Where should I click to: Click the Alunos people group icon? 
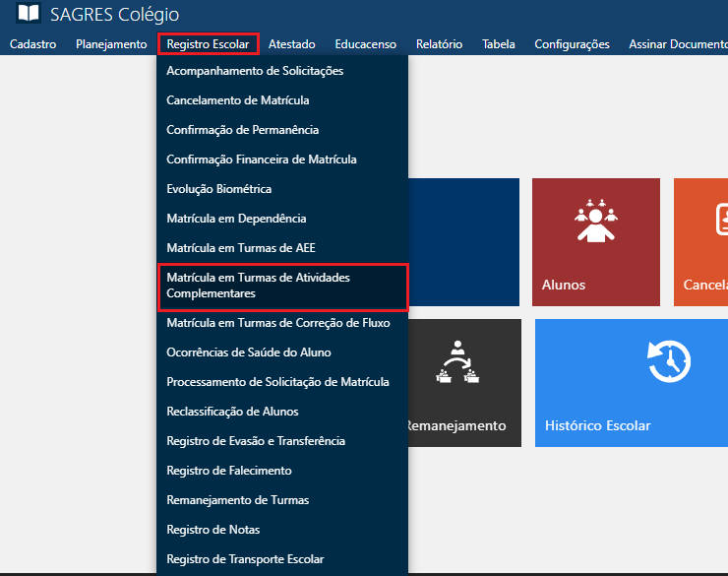click(595, 222)
